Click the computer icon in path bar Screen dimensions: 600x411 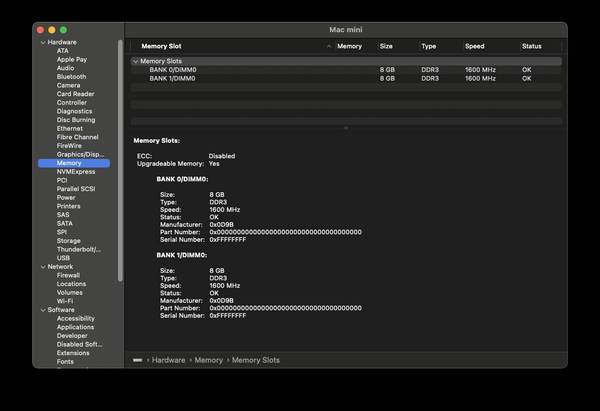click(138, 360)
